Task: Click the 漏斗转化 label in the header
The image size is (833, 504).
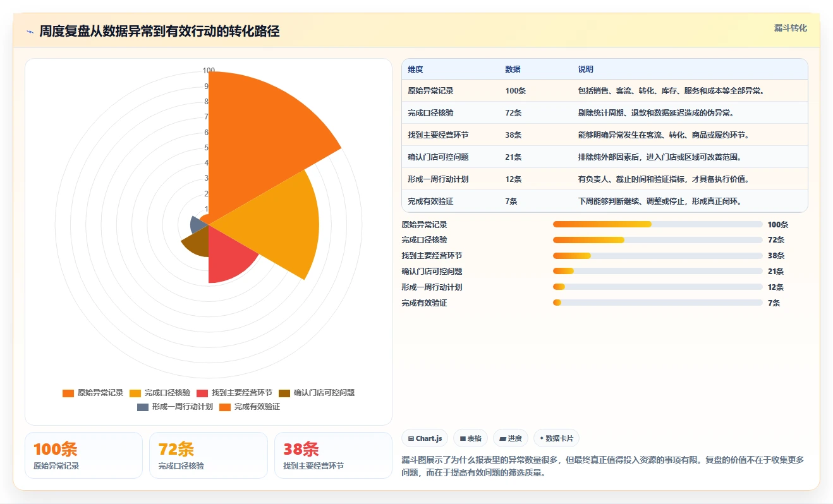Action: (791, 28)
